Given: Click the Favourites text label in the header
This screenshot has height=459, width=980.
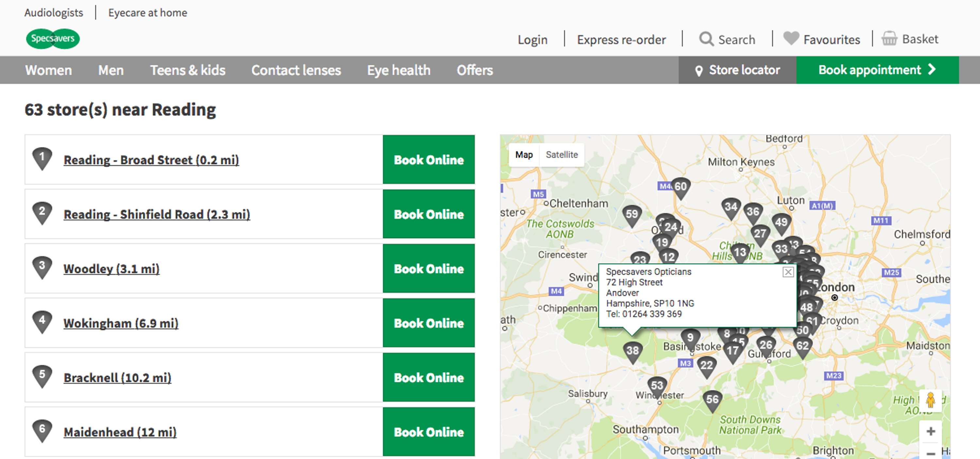Looking at the screenshot, I should tap(832, 40).
